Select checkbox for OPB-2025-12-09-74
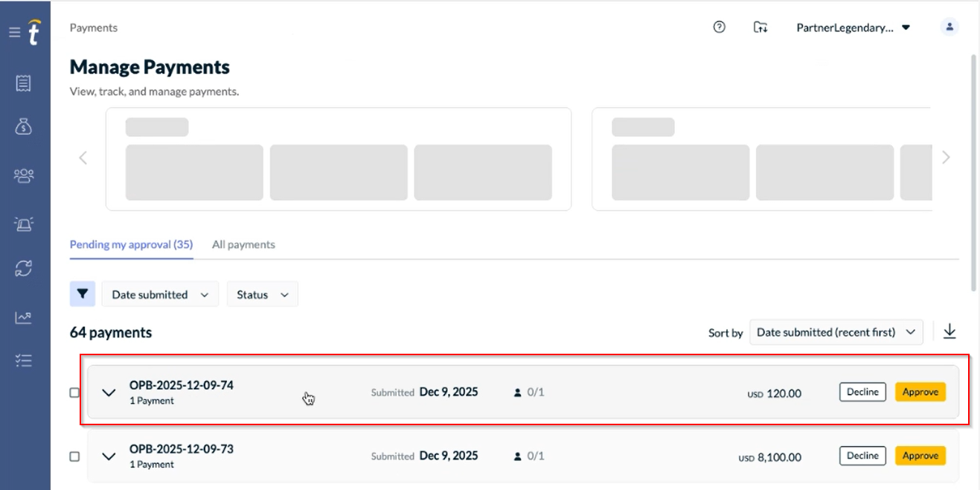 coord(74,392)
